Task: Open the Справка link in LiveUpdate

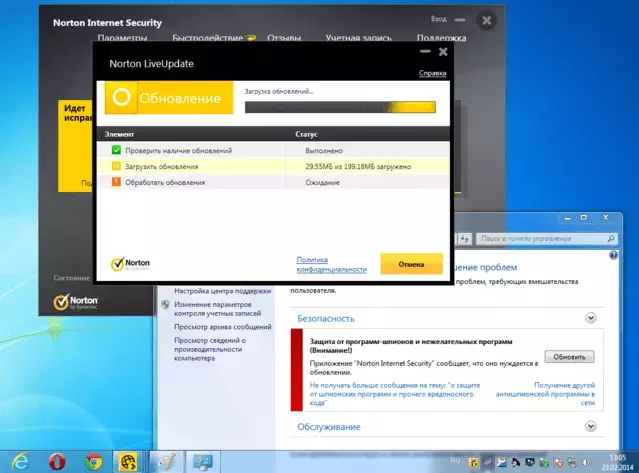Action: point(432,73)
